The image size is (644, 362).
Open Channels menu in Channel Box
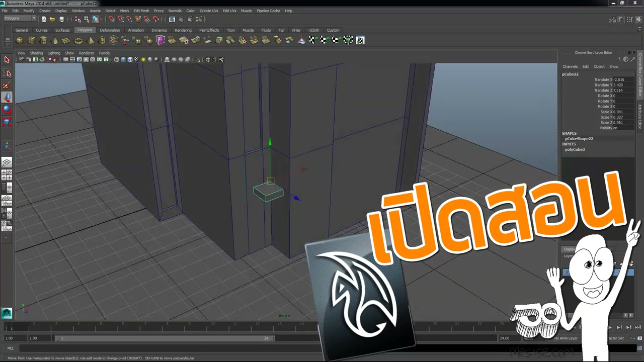pyautogui.click(x=570, y=66)
